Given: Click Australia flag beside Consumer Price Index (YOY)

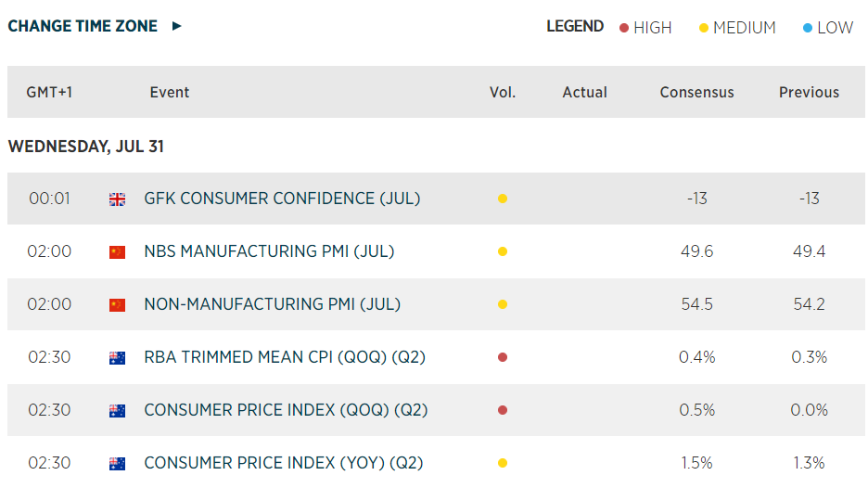Looking at the screenshot, I should [117, 463].
